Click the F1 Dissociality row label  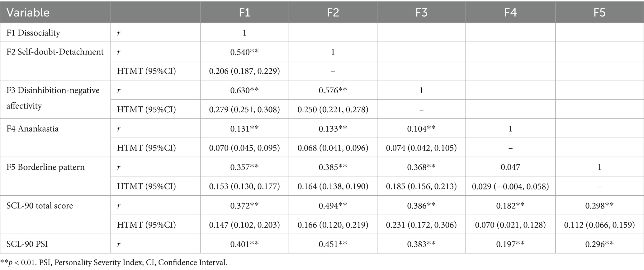[x=33, y=33]
